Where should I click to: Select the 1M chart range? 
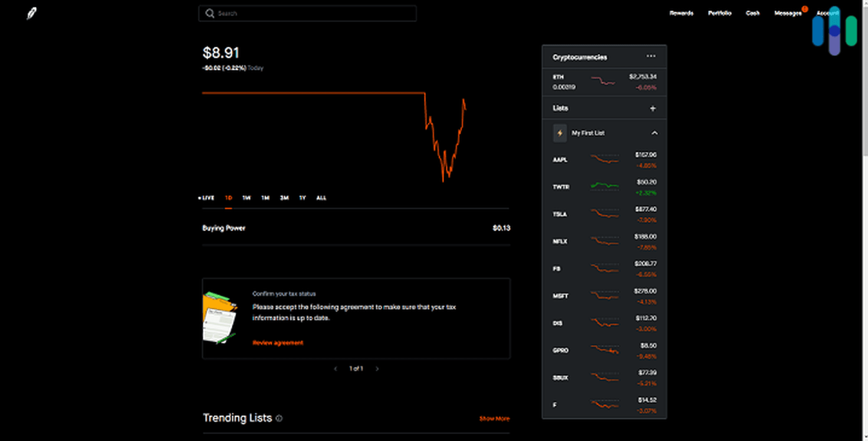[x=265, y=198]
